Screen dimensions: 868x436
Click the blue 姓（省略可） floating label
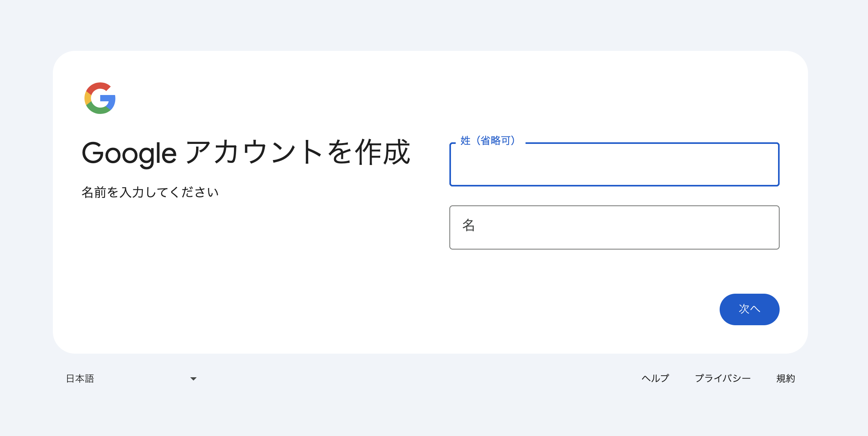(488, 141)
